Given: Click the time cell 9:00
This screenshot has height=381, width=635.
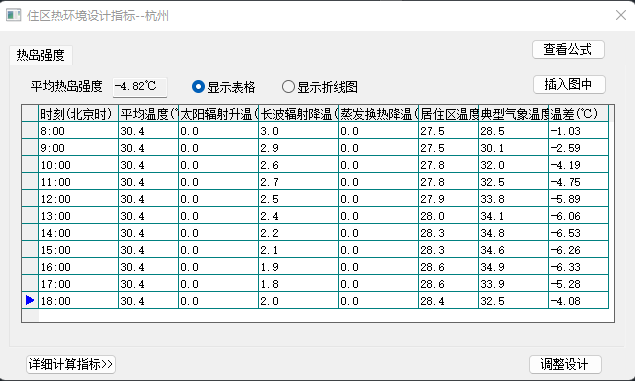Looking at the screenshot, I should (x=79, y=148).
